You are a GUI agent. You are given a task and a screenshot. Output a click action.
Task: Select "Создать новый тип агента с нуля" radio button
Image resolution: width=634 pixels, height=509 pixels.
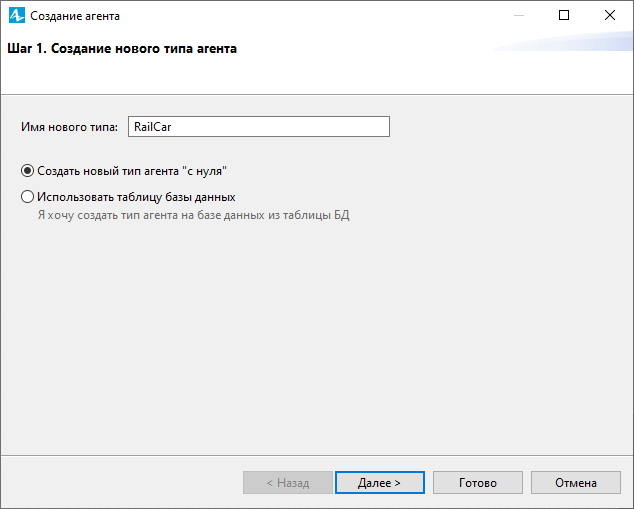tap(27, 171)
